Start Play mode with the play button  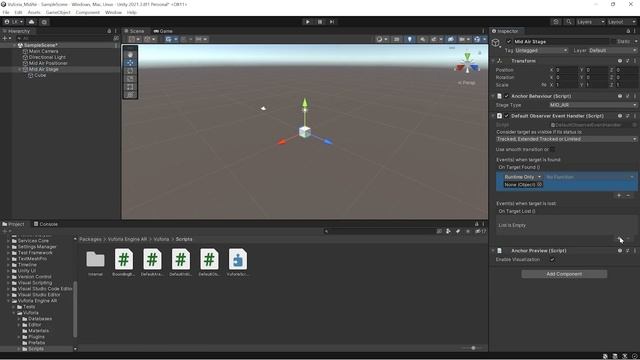click(x=308, y=22)
